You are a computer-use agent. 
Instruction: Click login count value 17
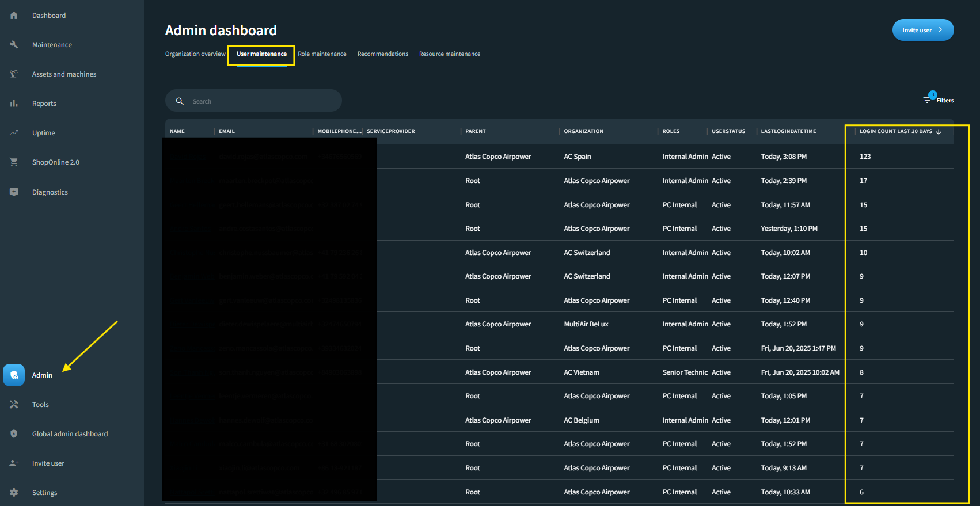pos(864,181)
